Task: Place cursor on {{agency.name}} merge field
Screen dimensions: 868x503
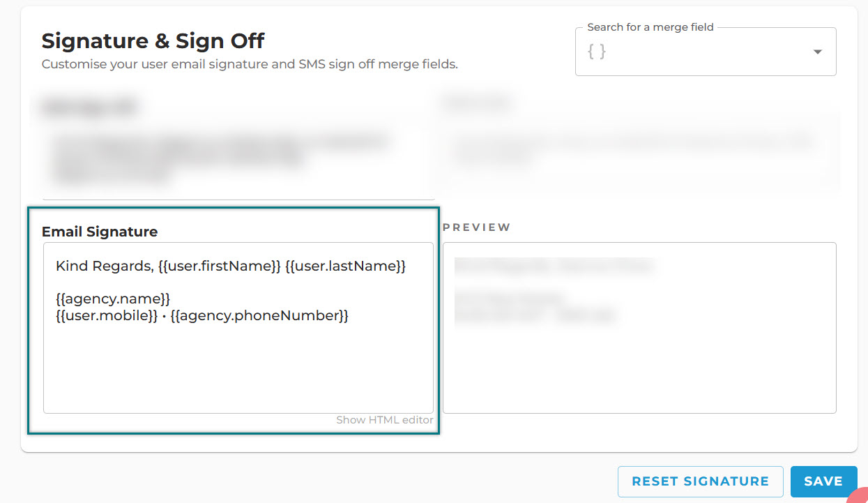Action: 113,299
